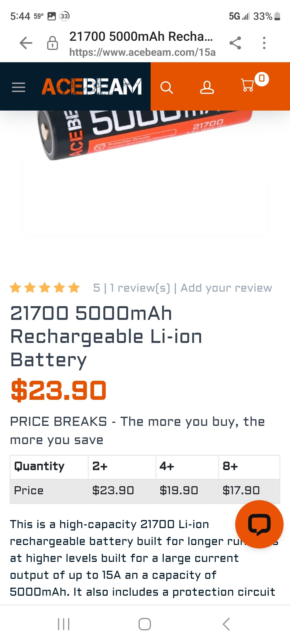Go to Acebeam home via logo
This screenshot has height=644, width=290.
(92, 87)
